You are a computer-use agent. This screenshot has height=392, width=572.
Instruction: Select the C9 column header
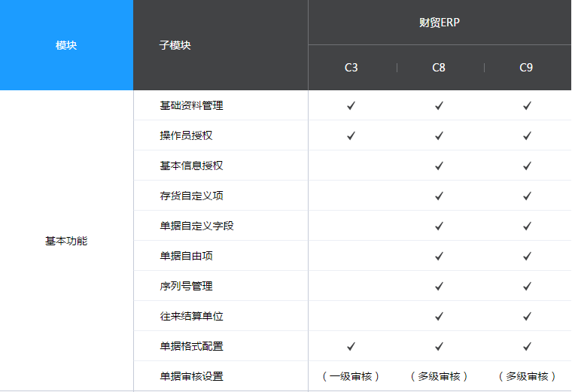click(526, 68)
